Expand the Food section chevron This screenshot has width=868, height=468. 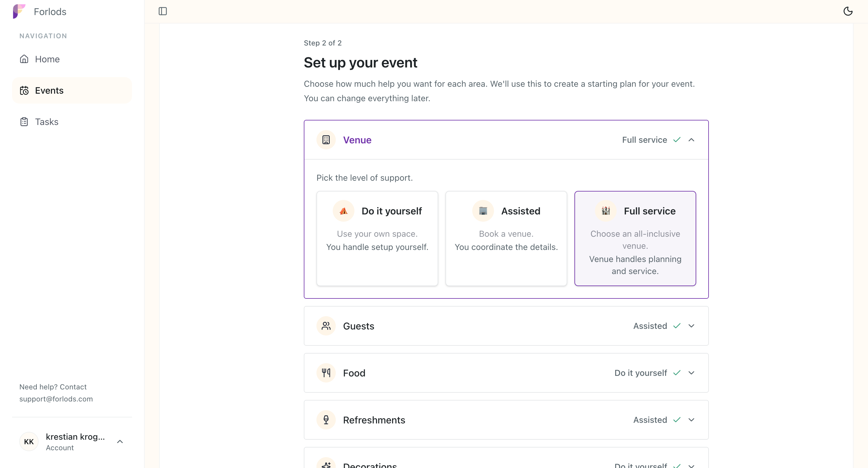(691, 373)
